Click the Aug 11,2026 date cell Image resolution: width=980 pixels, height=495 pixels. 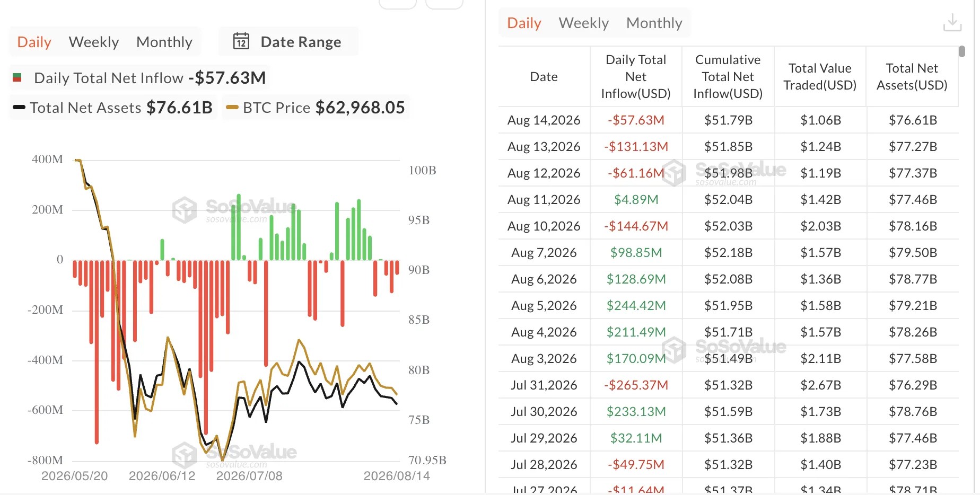pyautogui.click(x=544, y=200)
